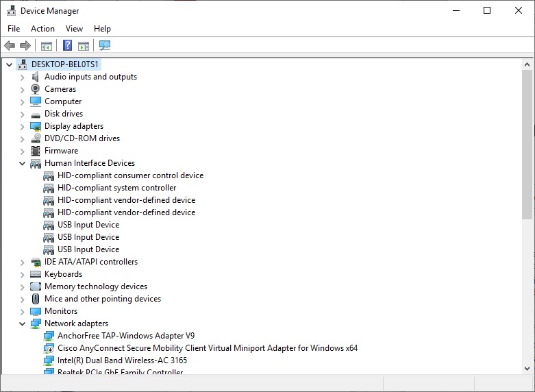Click the Human Interface Devices icon
The image size is (535, 392).
click(36, 164)
